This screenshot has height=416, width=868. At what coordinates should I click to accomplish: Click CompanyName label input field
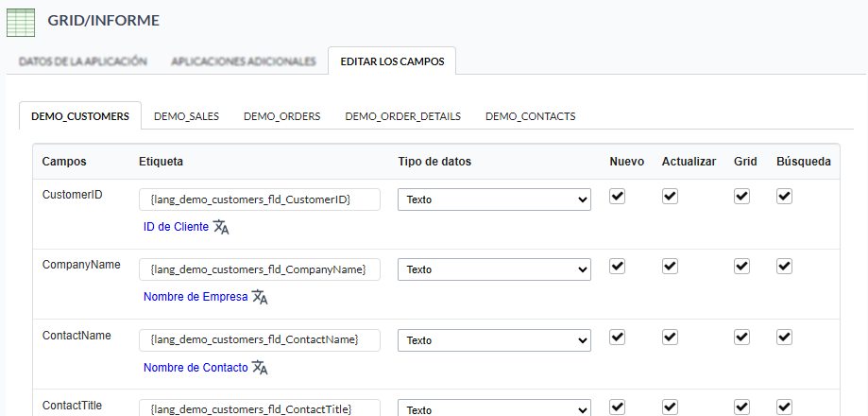(x=260, y=269)
